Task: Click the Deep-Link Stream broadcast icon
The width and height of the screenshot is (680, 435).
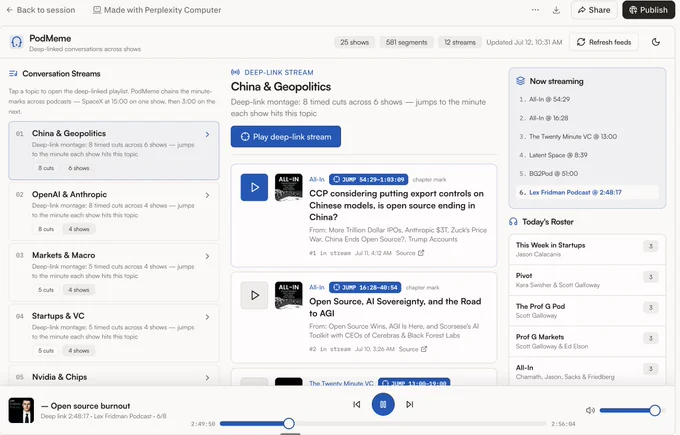Action: [235, 72]
